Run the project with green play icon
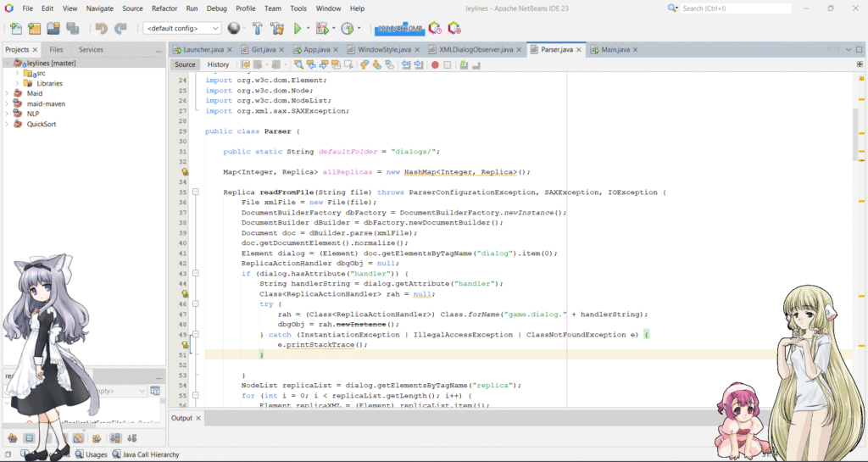868x462 pixels. coord(298,29)
